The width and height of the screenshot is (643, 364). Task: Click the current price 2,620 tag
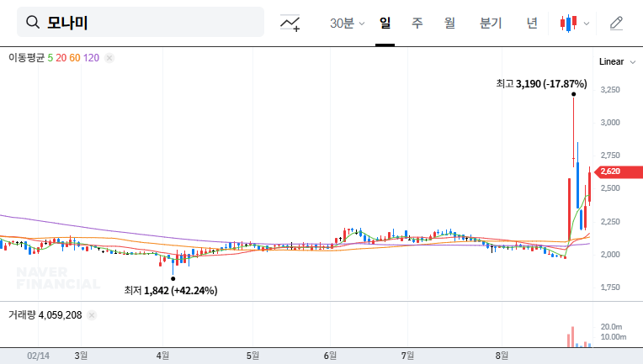pyautogui.click(x=619, y=171)
